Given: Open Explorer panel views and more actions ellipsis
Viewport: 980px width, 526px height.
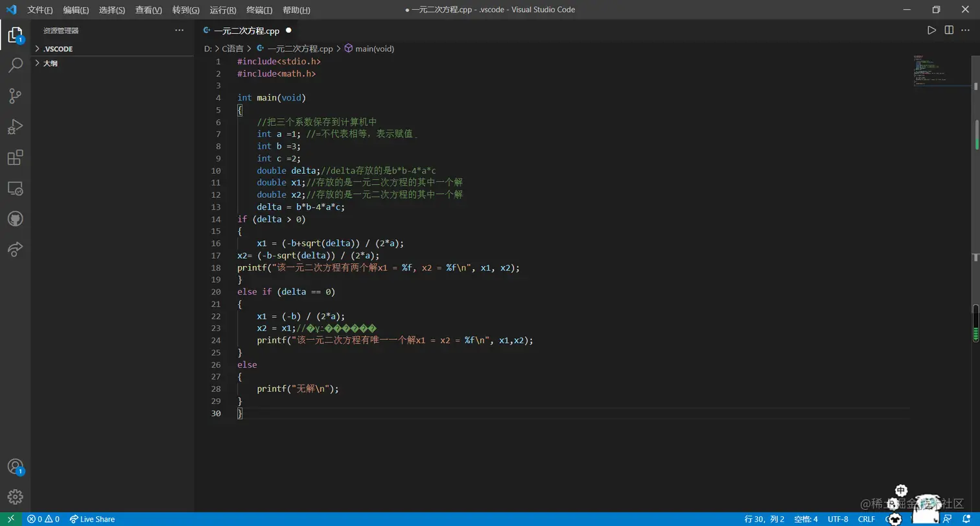Looking at the screenshot, I should (x=180, y=30).
